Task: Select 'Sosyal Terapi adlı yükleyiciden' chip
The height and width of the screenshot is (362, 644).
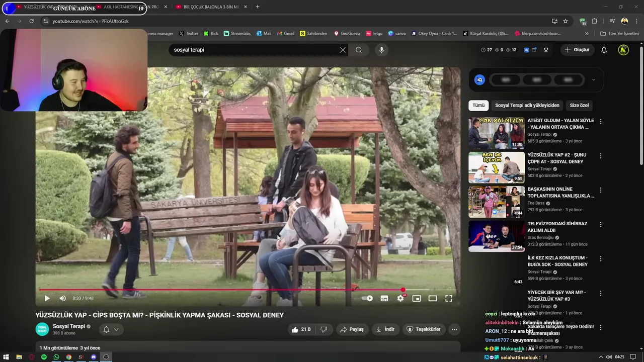Action: (x=527, y=105)
